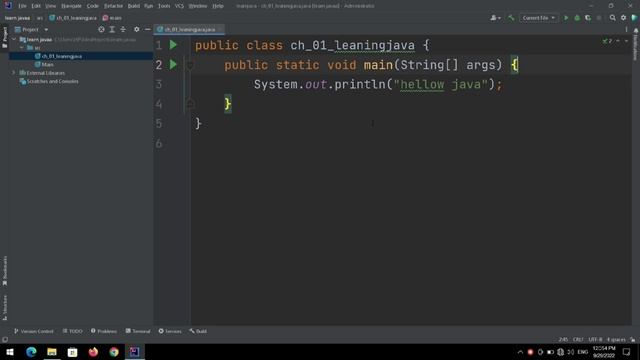
Task: Open Version Control tool window
Action: point(33,331)
